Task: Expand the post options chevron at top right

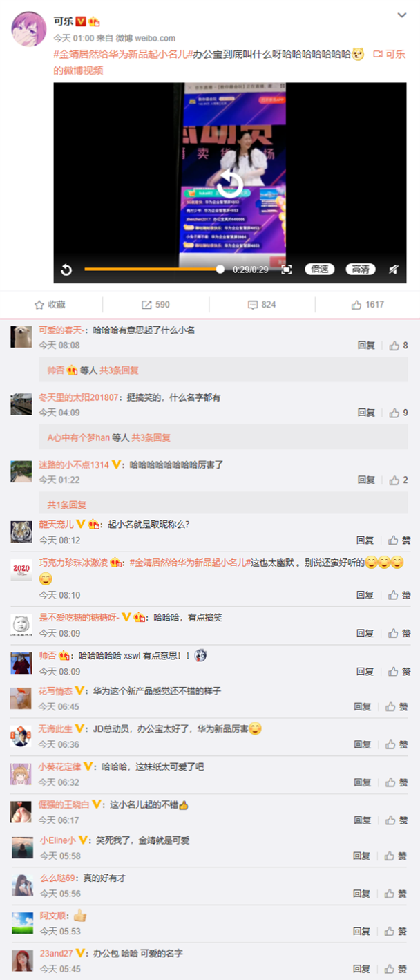Action: (402, 15)
